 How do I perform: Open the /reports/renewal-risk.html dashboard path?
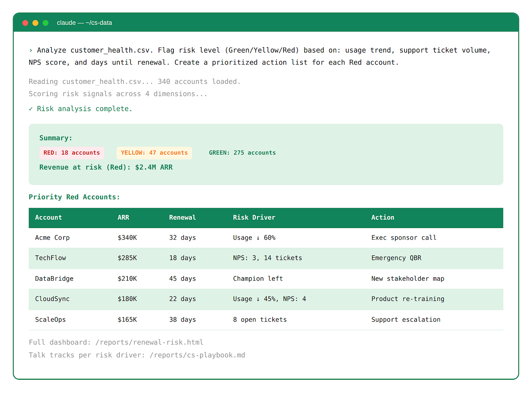click(x=149, y=342)
